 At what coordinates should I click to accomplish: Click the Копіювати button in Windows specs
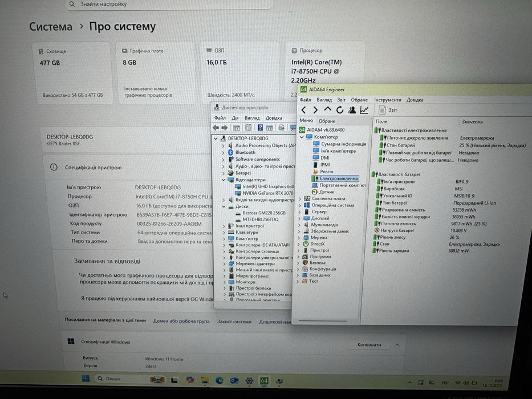point(369,345)
